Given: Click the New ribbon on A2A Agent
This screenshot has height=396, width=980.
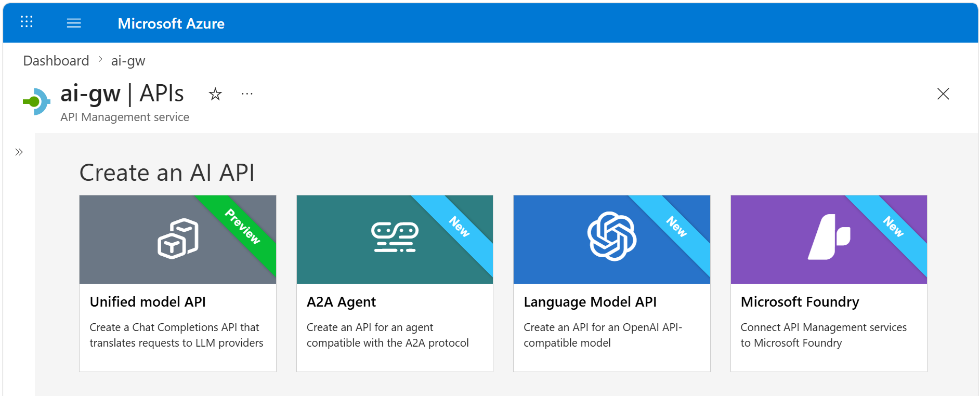Looking at the screenshot, I should click(x=460, y=227).
